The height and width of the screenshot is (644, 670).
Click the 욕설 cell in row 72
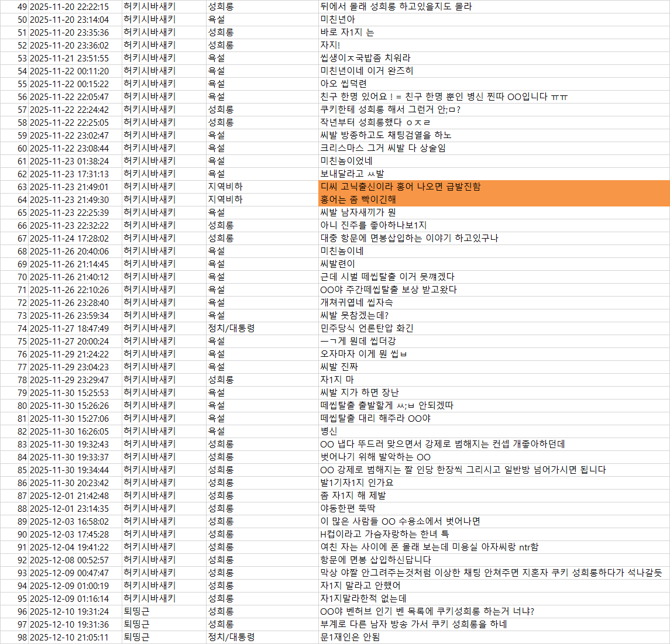click(262, 302)
